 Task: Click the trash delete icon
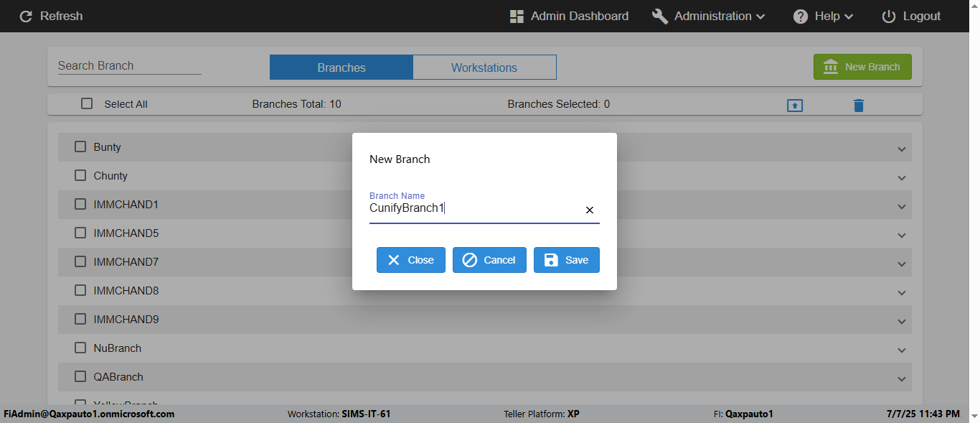click(859, 106)
